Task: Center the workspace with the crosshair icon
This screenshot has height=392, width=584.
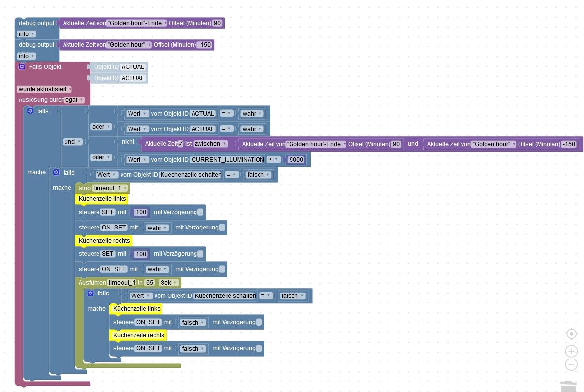Action: pos(571,334)
